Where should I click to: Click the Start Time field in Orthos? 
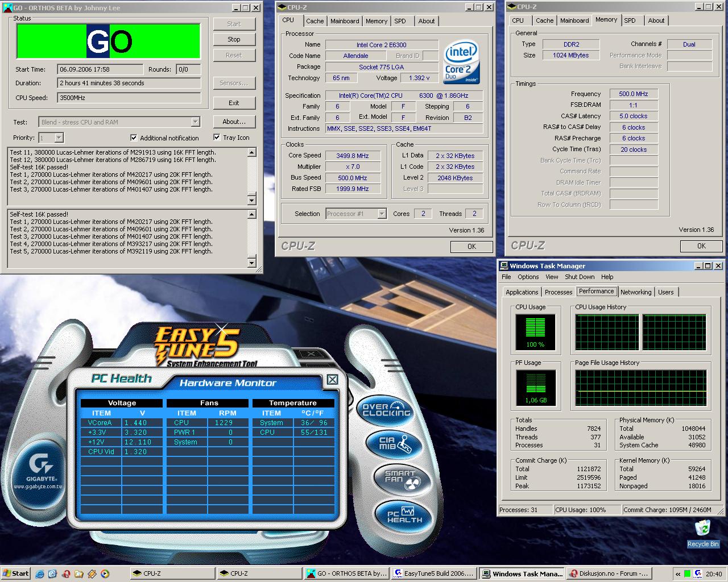tap(100, 69)
